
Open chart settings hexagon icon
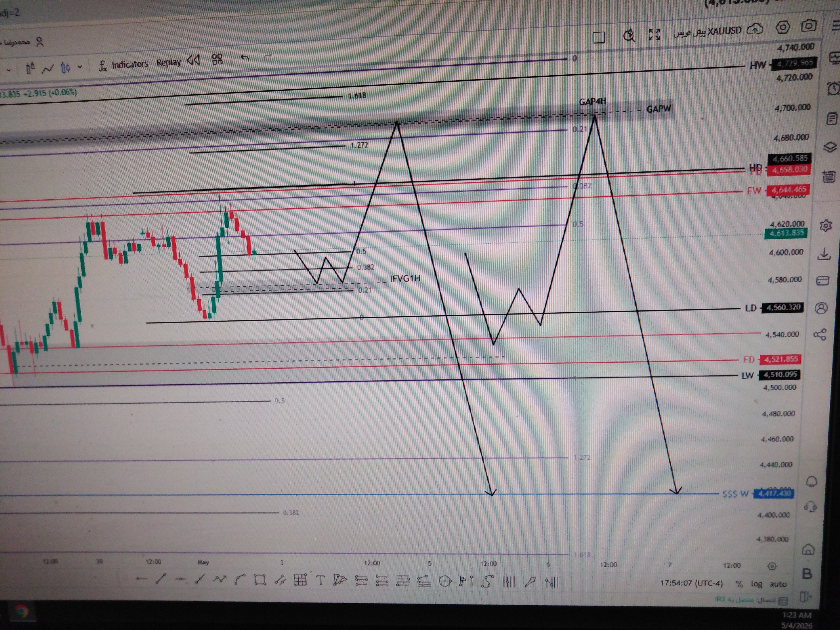click(783, 27)
